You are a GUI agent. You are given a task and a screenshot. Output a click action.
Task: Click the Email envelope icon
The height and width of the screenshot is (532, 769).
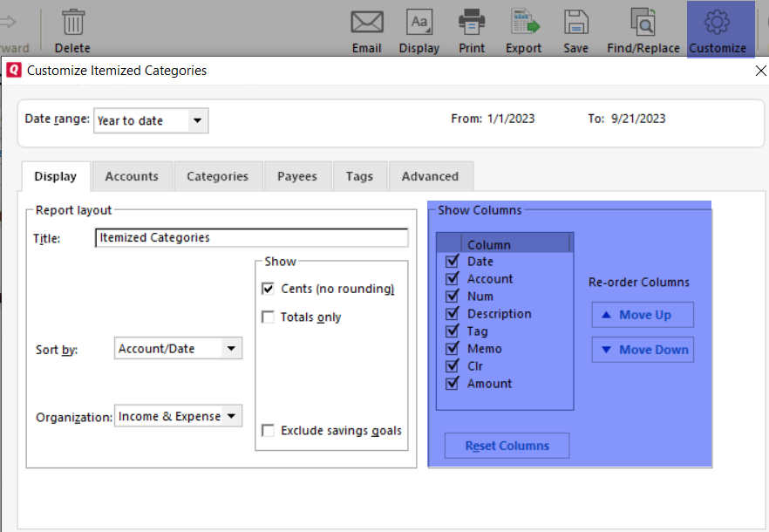[367, 22]
